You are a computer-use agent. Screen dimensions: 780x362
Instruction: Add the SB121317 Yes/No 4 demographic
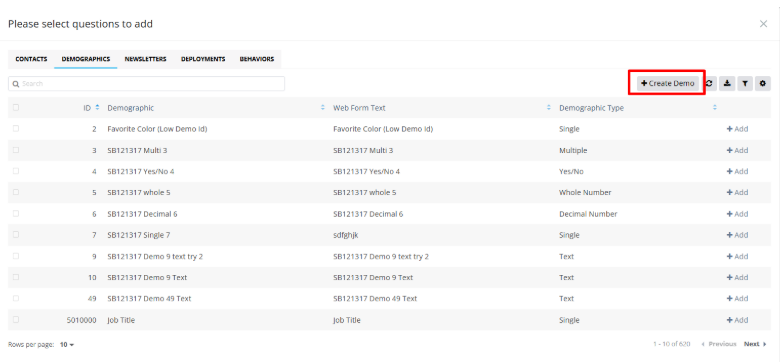click(737, 171)
